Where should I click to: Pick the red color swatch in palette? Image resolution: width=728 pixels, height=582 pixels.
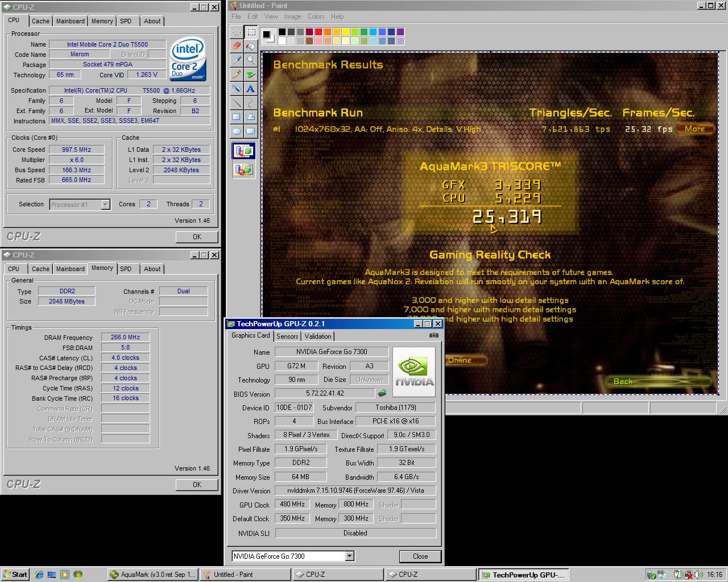[318, 32]
